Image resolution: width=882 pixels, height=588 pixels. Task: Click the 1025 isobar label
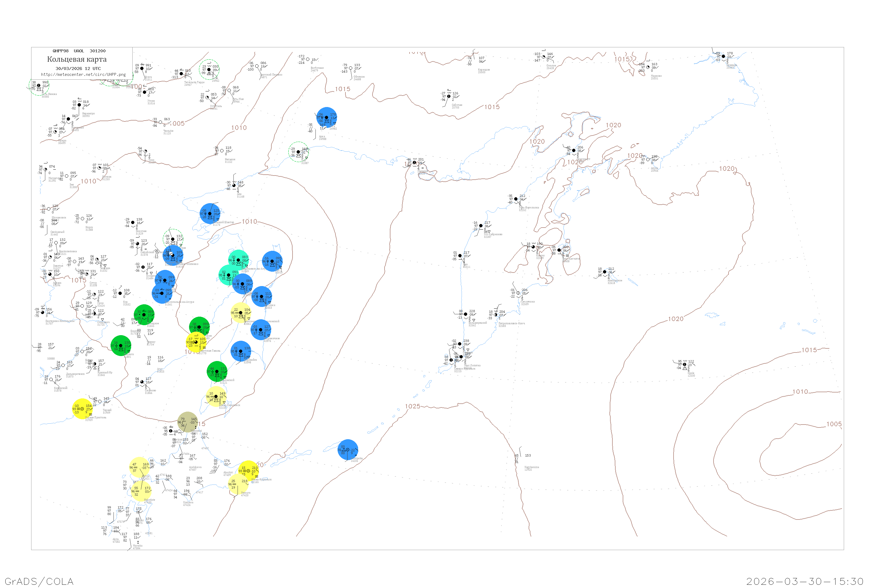tap(412, 406)
